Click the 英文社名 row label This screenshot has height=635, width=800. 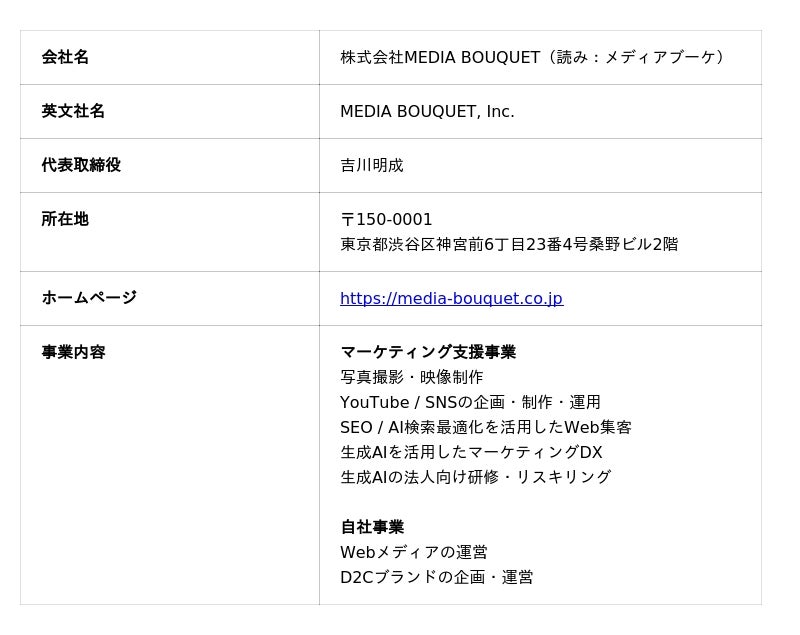(x=73, y=111)
